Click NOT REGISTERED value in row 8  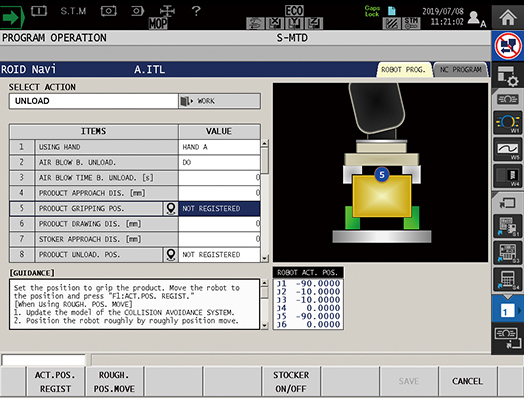click(219, 254)
